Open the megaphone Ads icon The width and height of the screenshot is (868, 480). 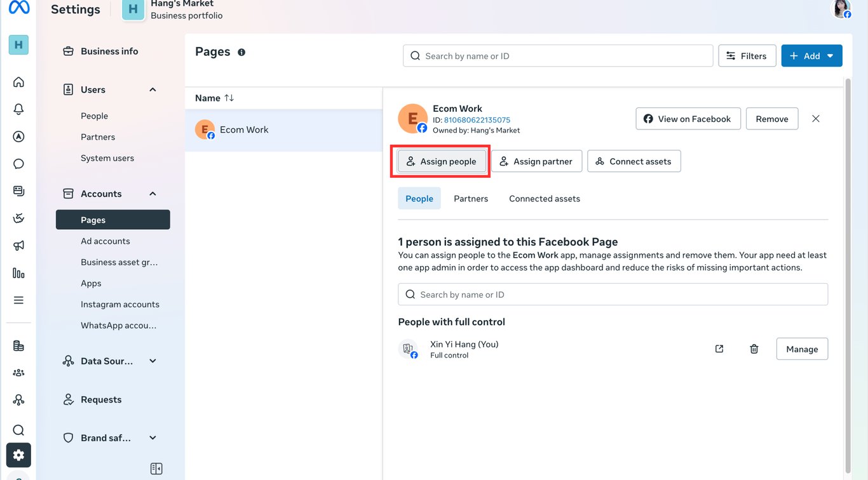[18, 246]
